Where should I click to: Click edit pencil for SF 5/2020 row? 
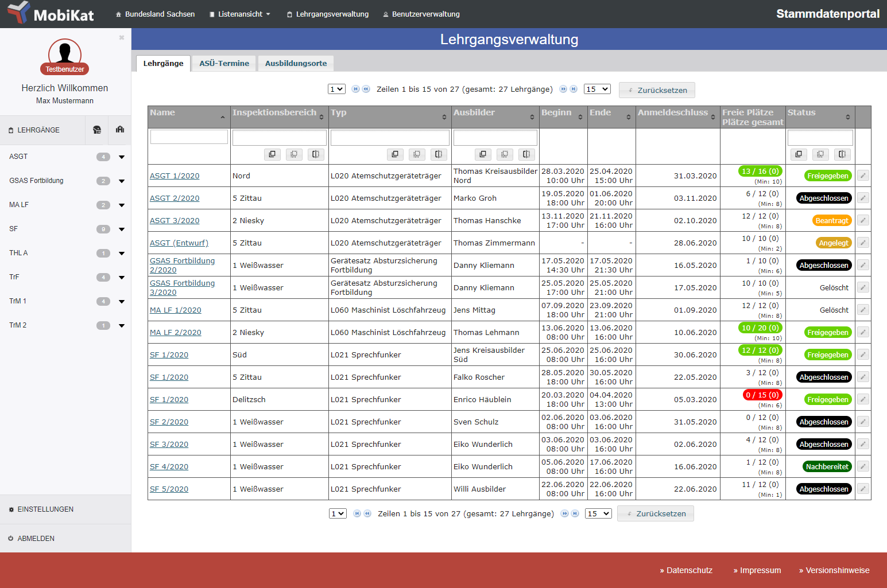click(863, 489)
